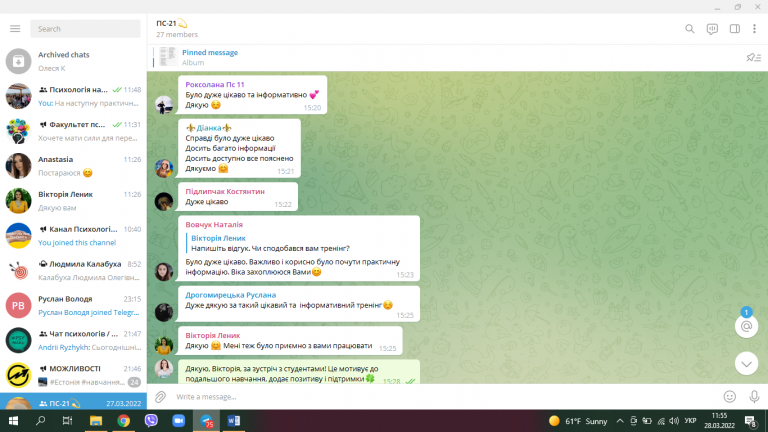Image resolution: width=768 pixels, height=432 pixels.
Task: Jump to unread mention button
Action: 746,326
